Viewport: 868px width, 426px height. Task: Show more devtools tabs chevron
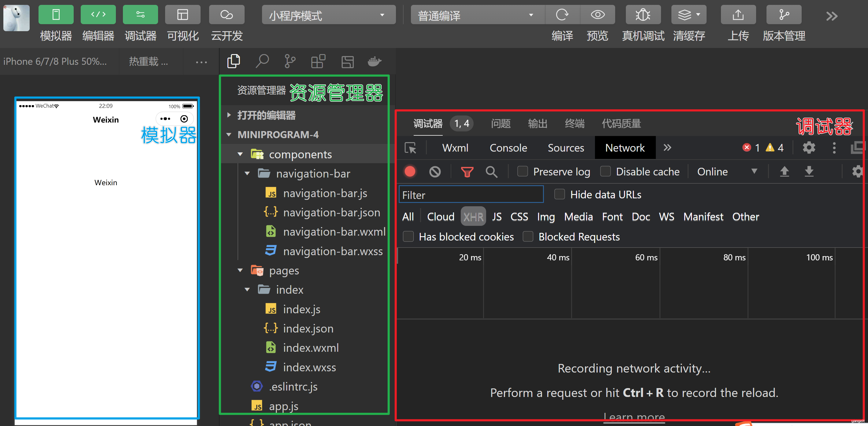coord(667,148)
